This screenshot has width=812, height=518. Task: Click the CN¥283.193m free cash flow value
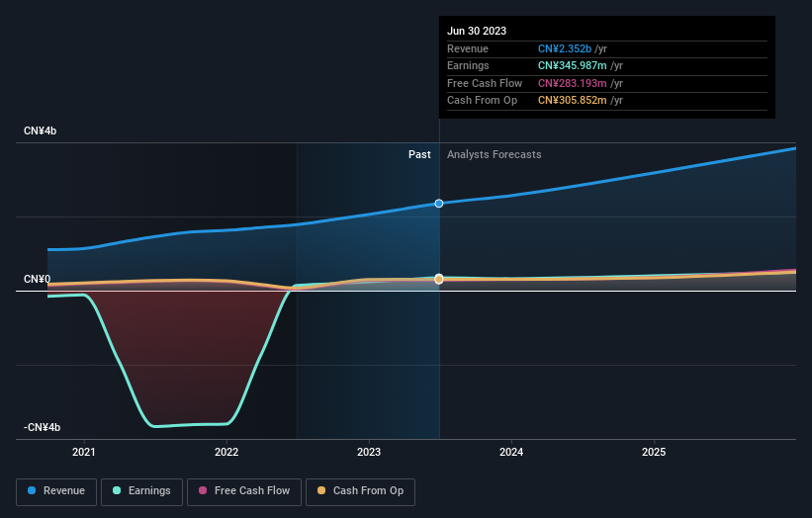(573, 83)
